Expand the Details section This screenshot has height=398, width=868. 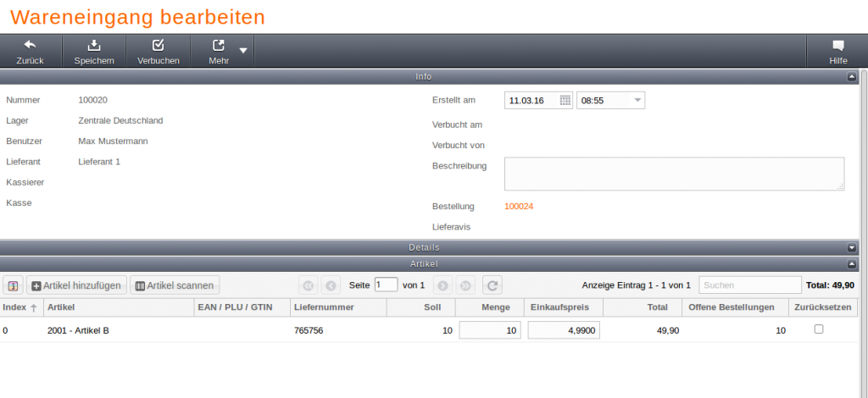coord(852,247)
